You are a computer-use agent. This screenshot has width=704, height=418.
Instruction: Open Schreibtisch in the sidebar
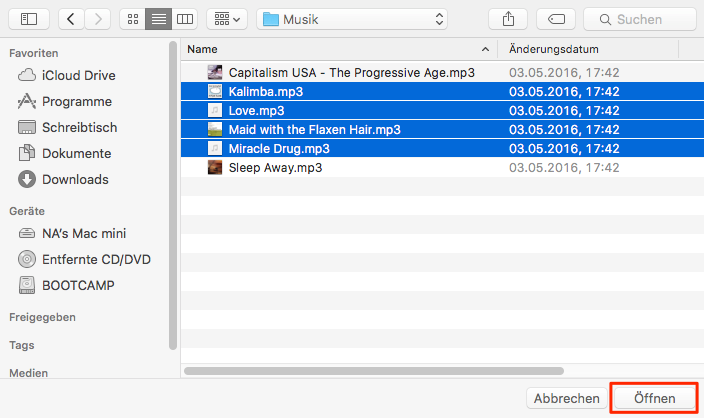point(79,128)
